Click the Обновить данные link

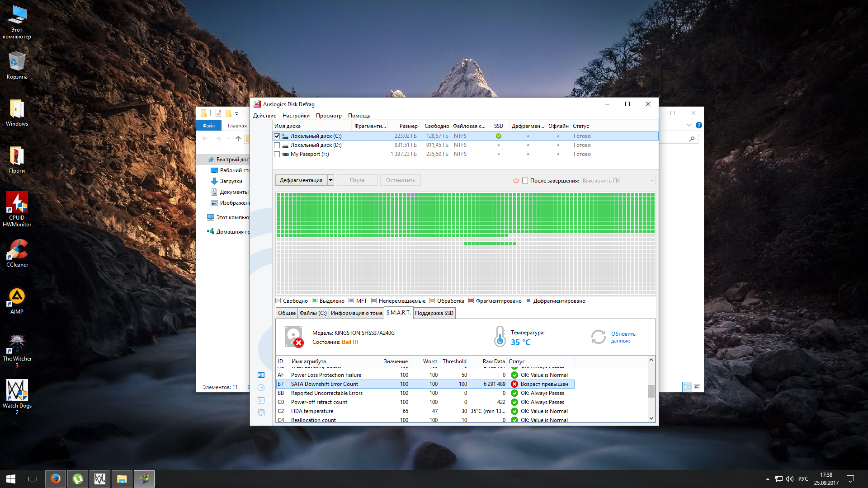(623, 337)
